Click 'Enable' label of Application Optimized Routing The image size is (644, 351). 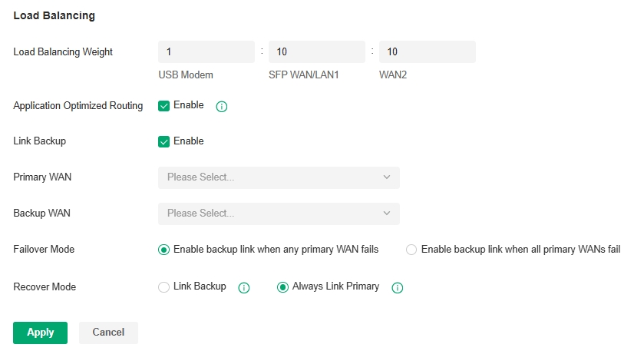189,105
